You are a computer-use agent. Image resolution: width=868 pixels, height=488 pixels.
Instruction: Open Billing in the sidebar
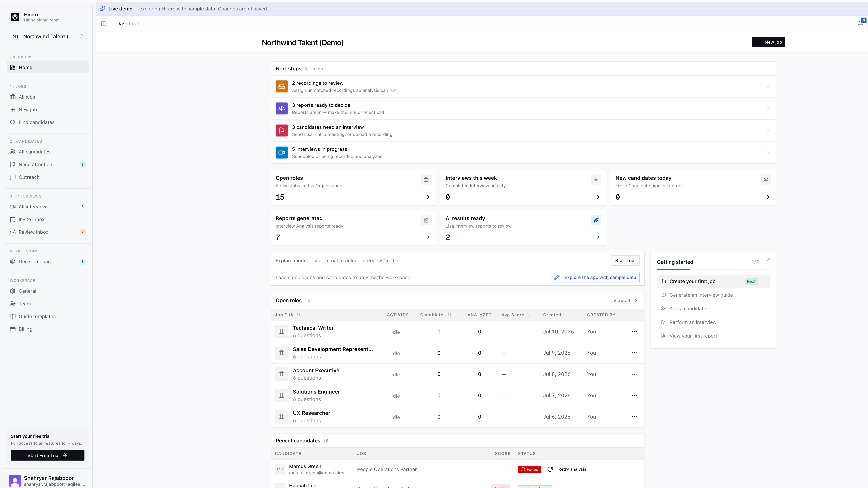47,329
